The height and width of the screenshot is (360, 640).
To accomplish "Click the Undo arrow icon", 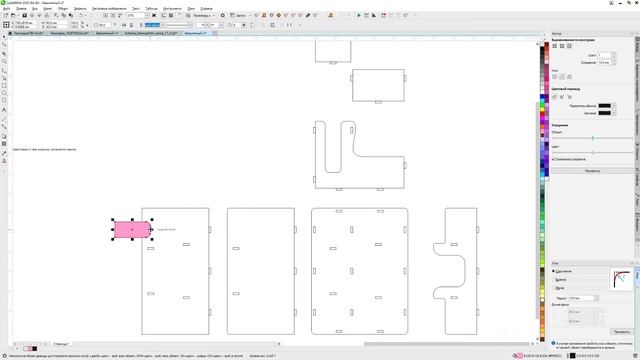I will point(81,16).
